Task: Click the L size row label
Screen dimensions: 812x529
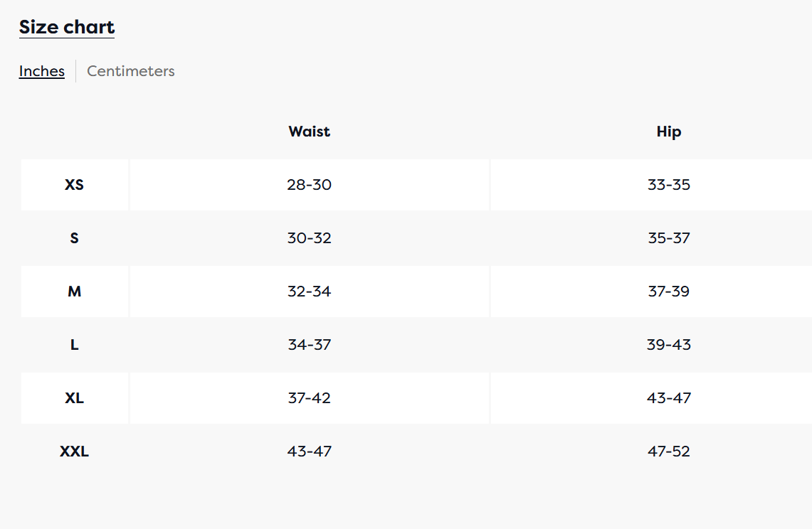Action: pyautogui.click(x=74, y=345)
